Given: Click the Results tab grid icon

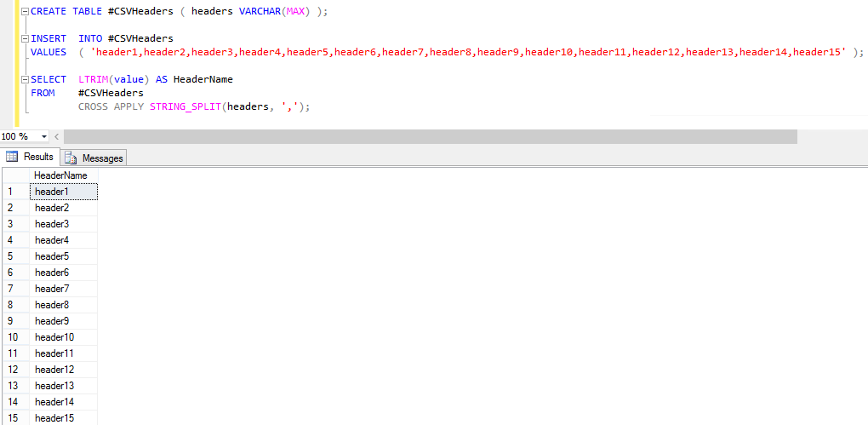Looking at the screenshot, I should click(x=12, y=157).
